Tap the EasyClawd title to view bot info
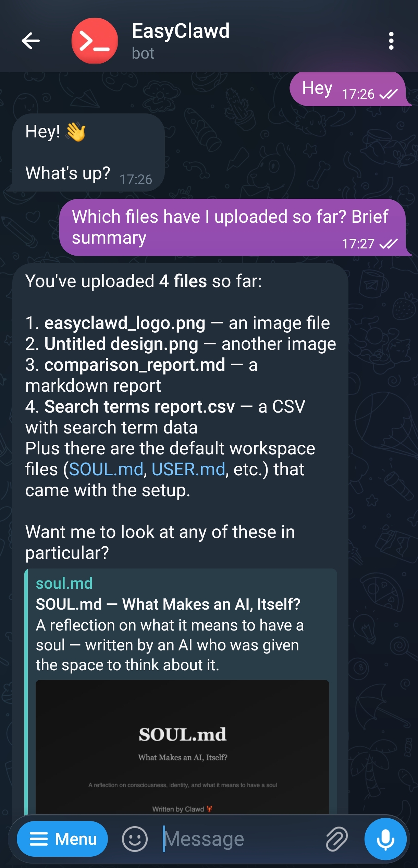The width and height of the screenshot is (418, 868). tap(181, 32)
